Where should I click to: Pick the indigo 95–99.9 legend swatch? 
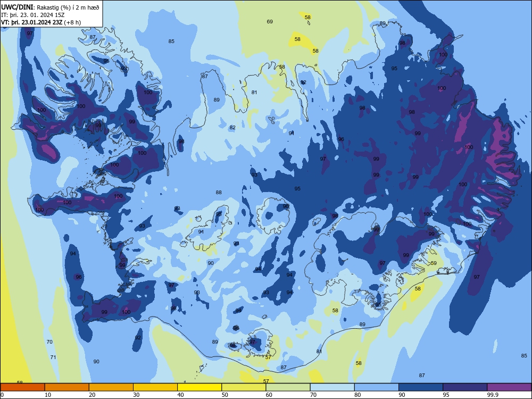[465, 387]
